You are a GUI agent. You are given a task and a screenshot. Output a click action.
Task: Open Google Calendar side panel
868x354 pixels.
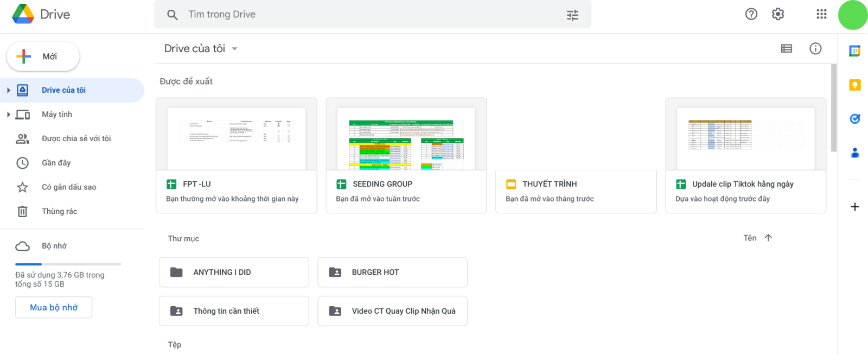click(x=855, y=51)
